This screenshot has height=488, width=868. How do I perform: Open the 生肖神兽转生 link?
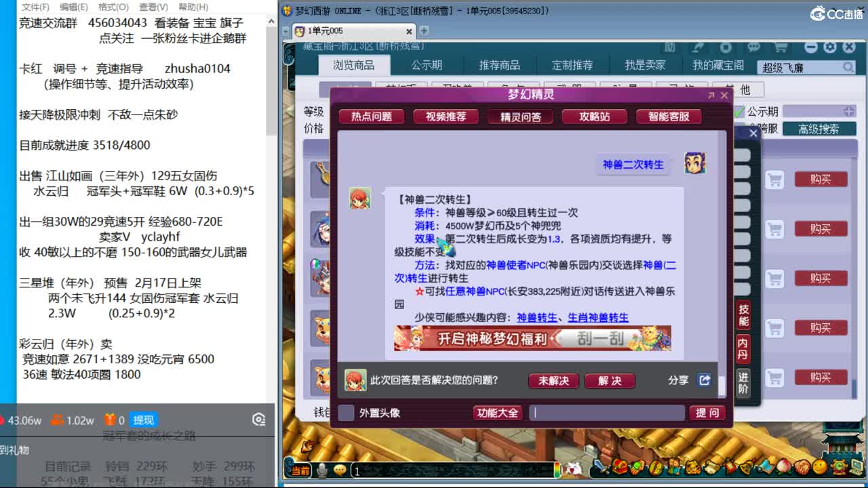(x=598, y=317)
